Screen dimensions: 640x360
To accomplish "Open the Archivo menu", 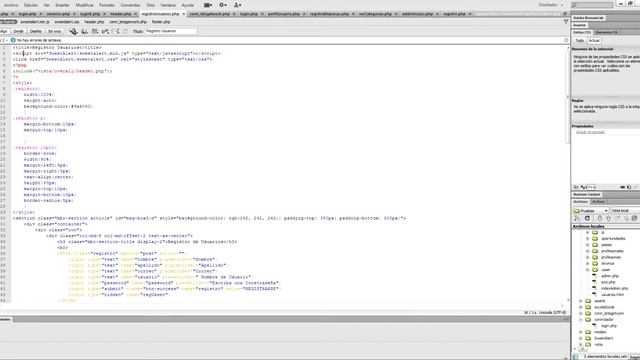I will point(11,5).
